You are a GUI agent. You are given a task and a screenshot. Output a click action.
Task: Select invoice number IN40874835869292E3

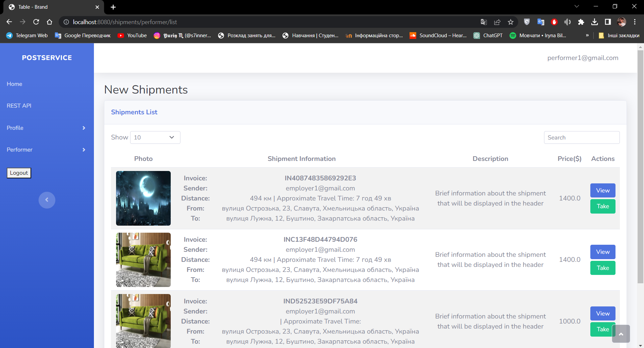[320, 178]
